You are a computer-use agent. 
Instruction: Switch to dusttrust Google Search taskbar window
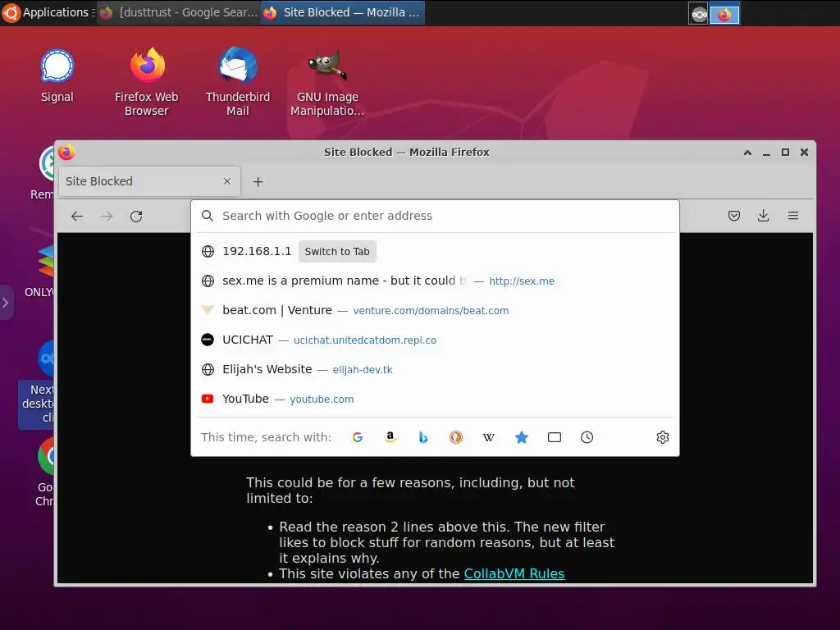tap(180, 12)
